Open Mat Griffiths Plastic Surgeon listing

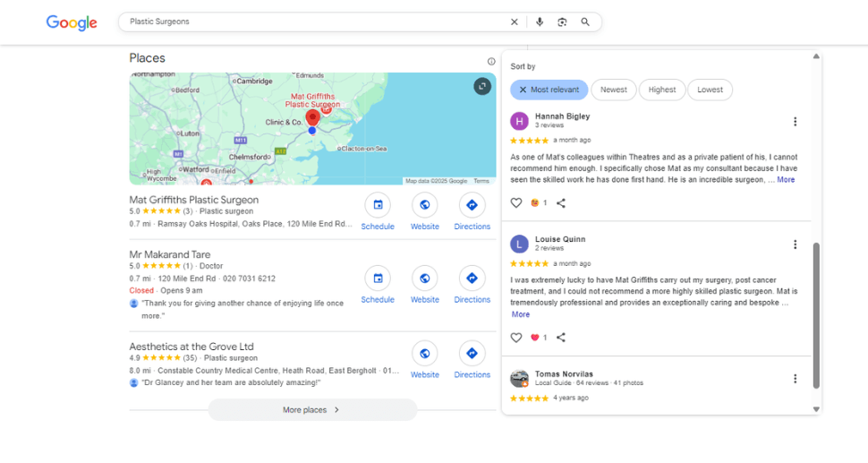[x=194, y=200]
